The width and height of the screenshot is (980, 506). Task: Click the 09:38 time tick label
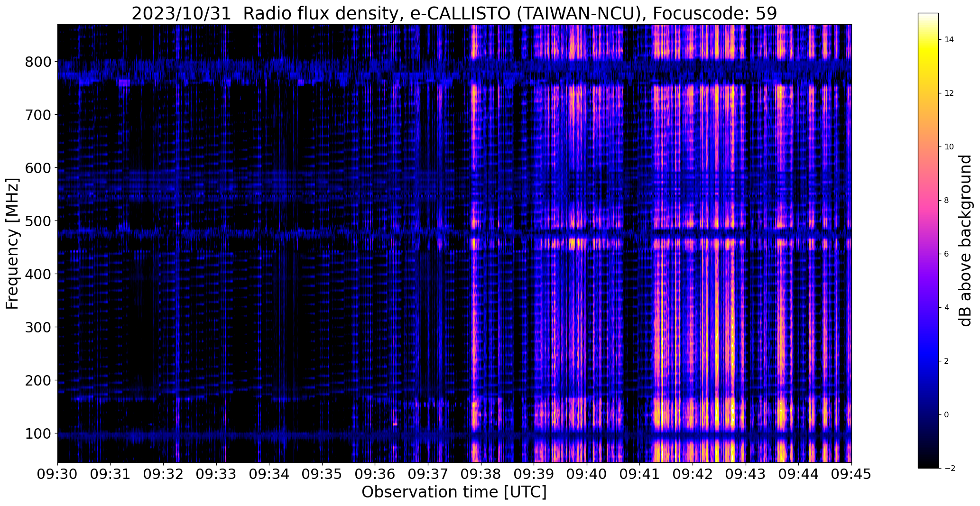click(481, 474)
